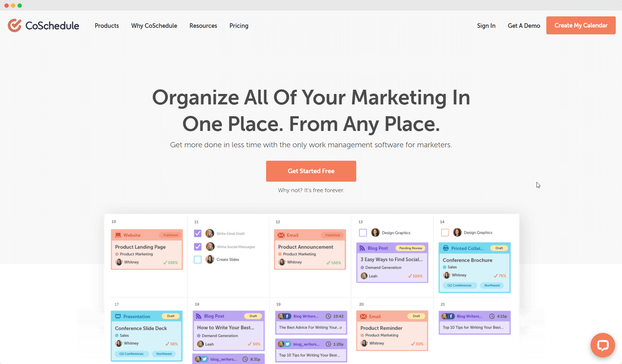Click the Sign In link

tap(486, 26)
